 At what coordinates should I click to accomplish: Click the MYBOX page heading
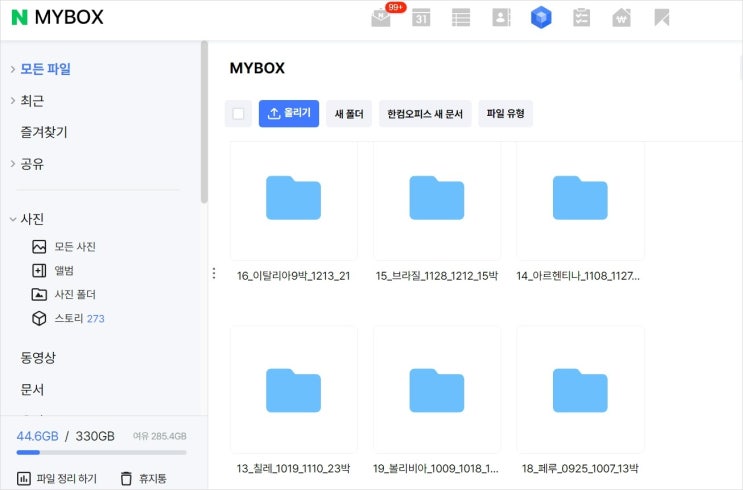point(257,68)
